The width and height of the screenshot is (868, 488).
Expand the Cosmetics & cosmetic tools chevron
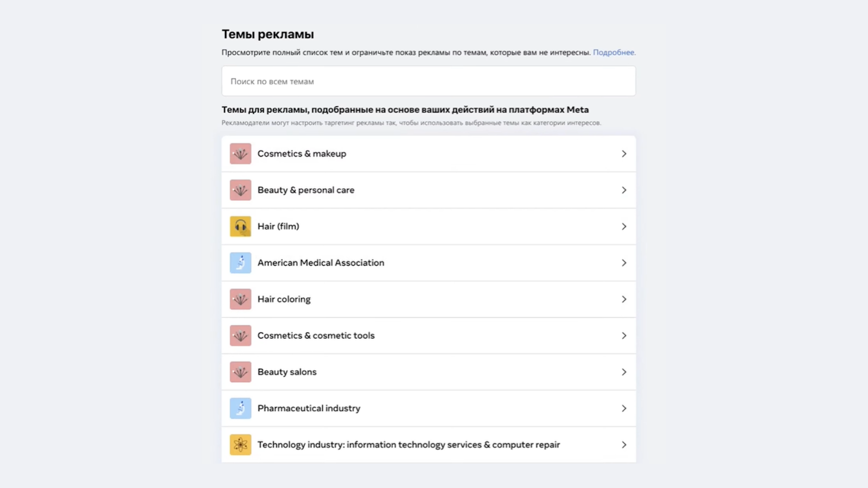point(624,336)
